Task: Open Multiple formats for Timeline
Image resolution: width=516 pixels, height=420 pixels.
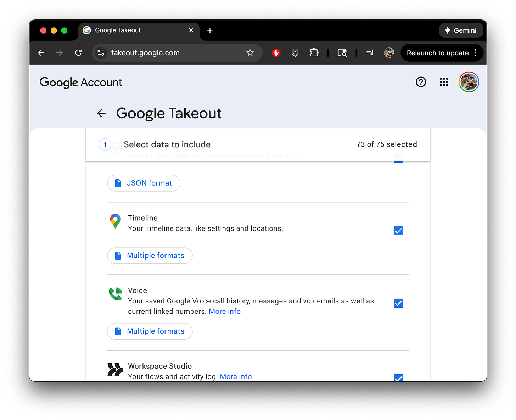Action: [x=150, y=256]
